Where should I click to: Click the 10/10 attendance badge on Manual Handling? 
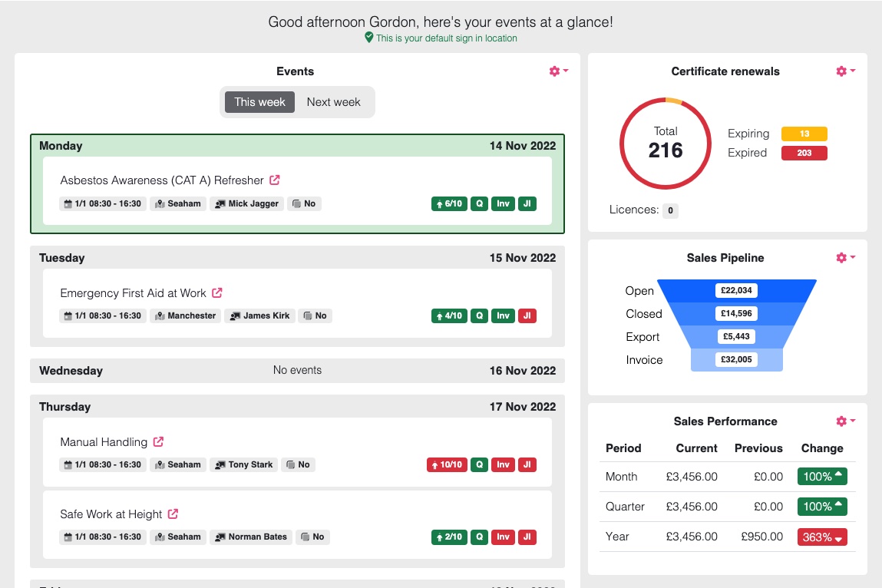point(446,464)
